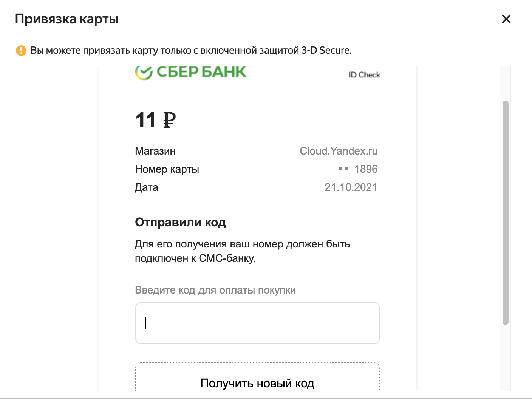
Task: Click the 3-D Secure warning message
Action: (191, 50)
